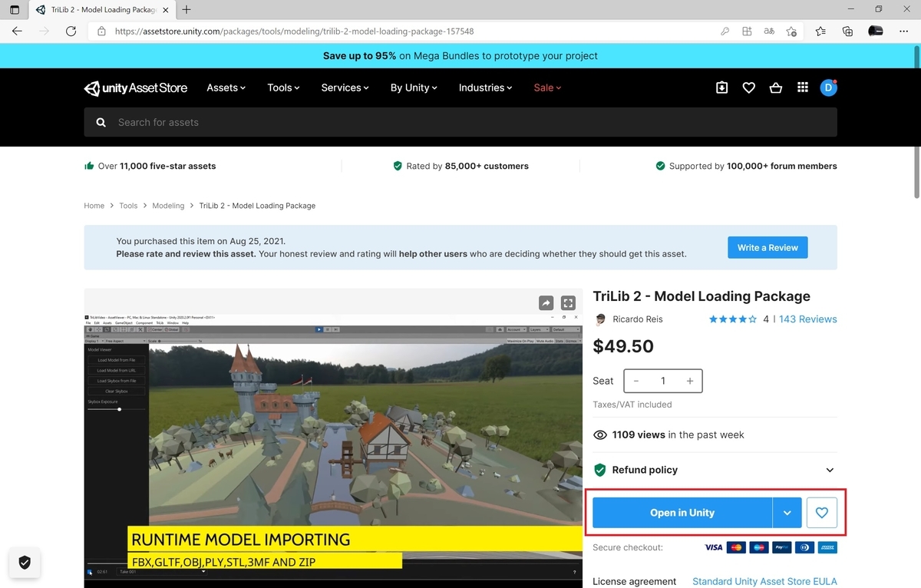Click the star rating display

tap(733, 319)
